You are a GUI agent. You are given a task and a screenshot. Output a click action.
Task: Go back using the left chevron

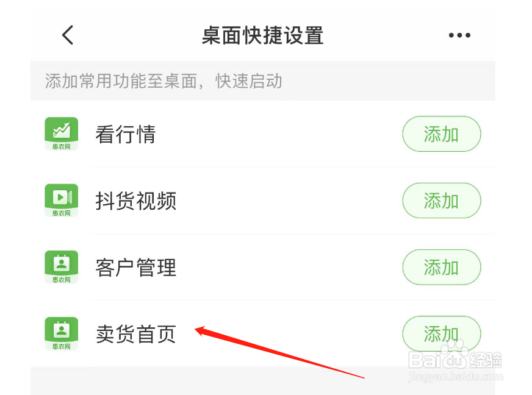coord(68,35)
